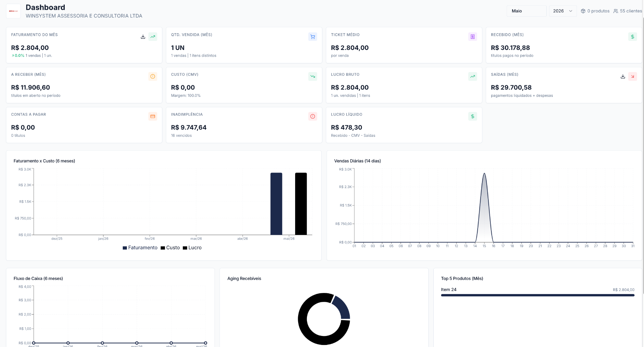Click the 55 clientes link
Screen dimensions: 644x347
pyautogui.click(x=628, y=11)
